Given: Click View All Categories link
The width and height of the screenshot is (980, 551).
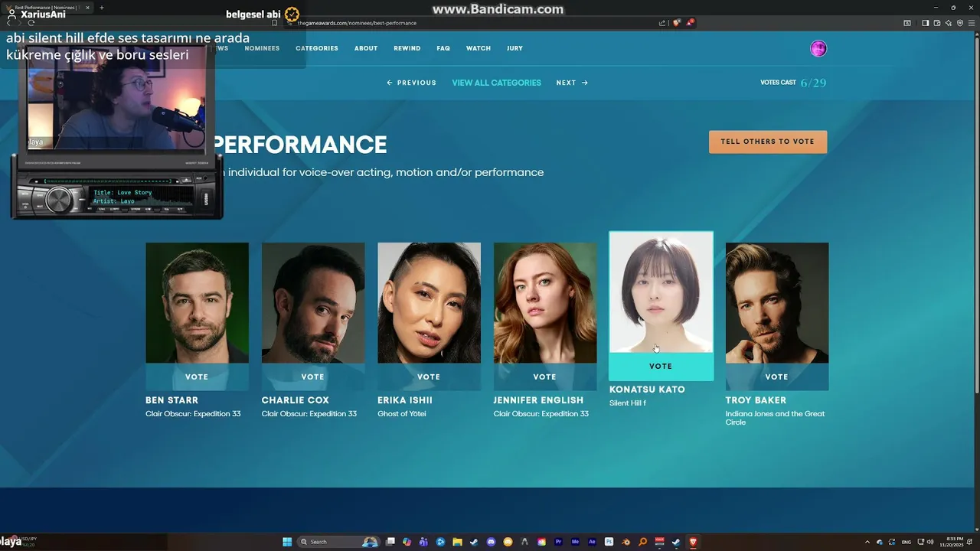Looking at the screenshot, I should [496, 83].
